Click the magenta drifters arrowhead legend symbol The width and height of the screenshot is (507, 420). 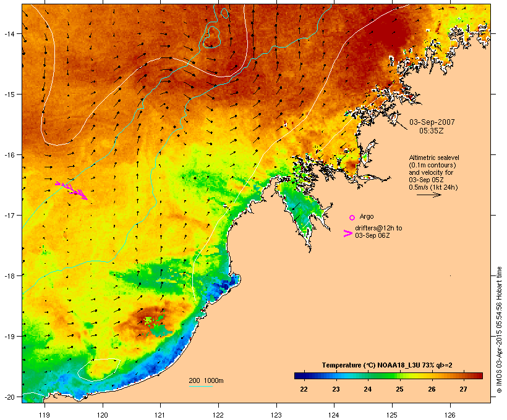coord(348,233)
